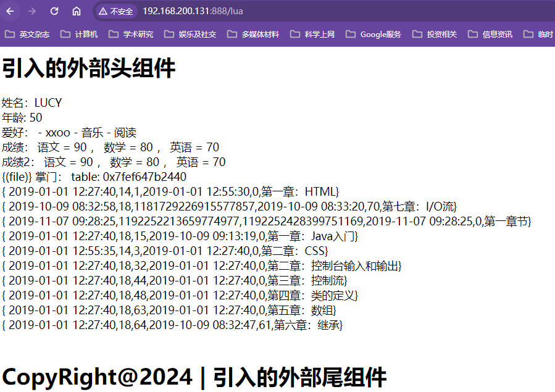Open the Google服务 bookmark folder
Viewport: 555px width, 392px height.
point(373,35)
